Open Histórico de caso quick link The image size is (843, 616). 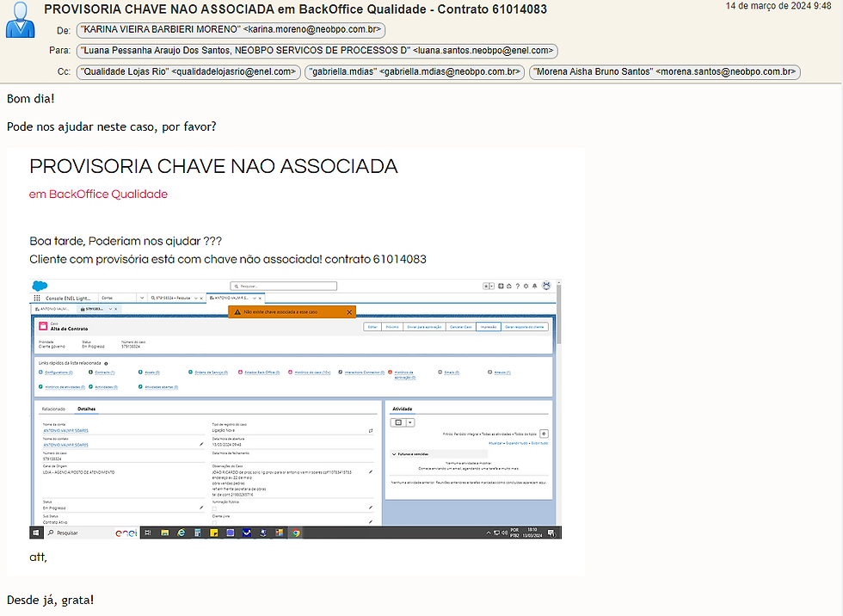click(x=311, y=373)
